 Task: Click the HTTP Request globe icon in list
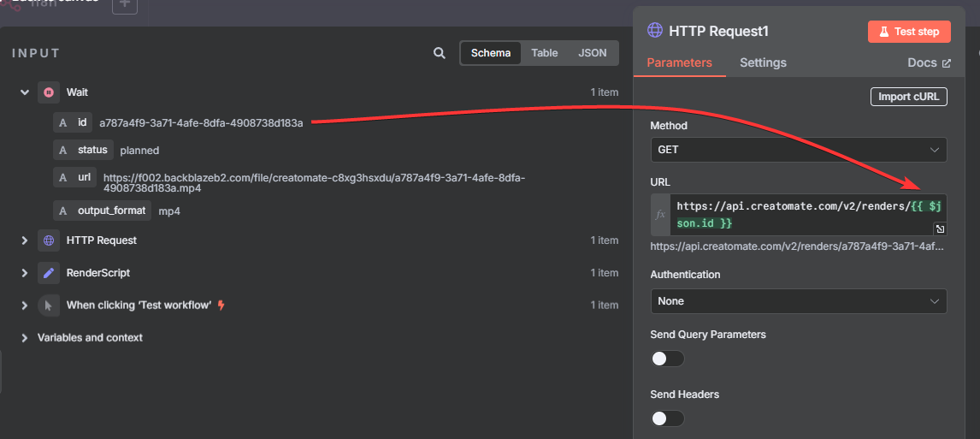point(49,240)
